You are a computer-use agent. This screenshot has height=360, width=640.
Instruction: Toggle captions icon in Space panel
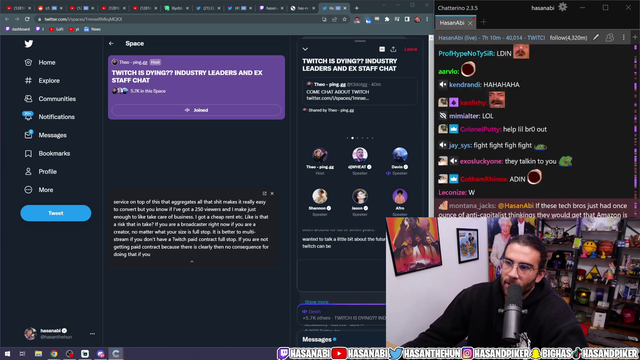382,49
